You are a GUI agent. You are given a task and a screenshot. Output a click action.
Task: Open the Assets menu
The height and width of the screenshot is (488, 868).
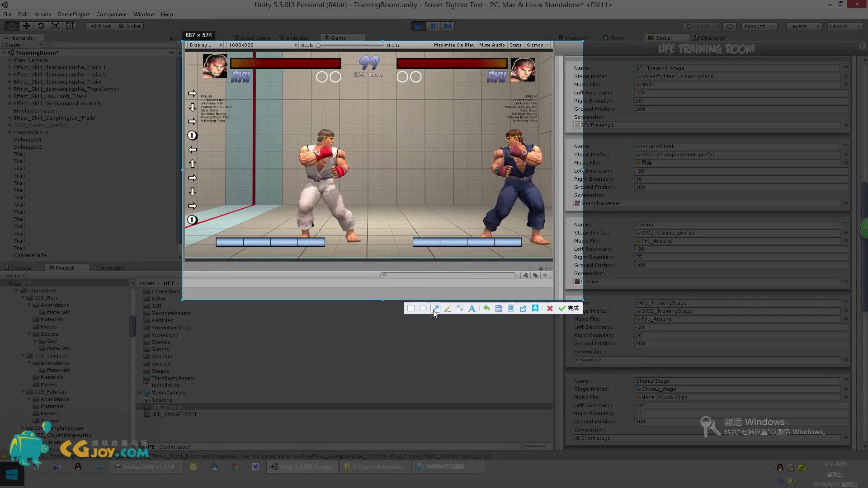point(42,14)
